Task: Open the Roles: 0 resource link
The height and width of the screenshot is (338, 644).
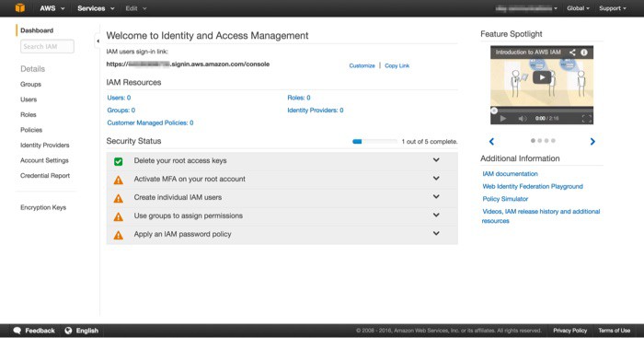Action: click(299, 98)
